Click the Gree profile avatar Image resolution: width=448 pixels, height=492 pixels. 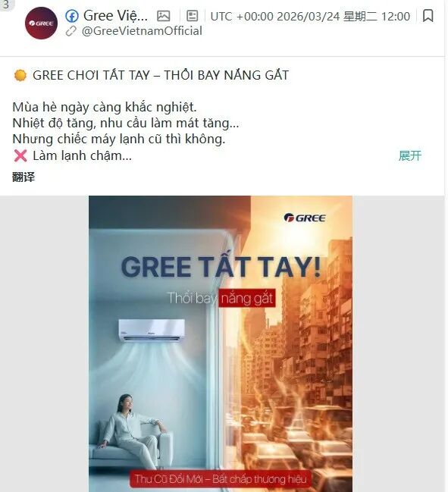click(41, 23)
